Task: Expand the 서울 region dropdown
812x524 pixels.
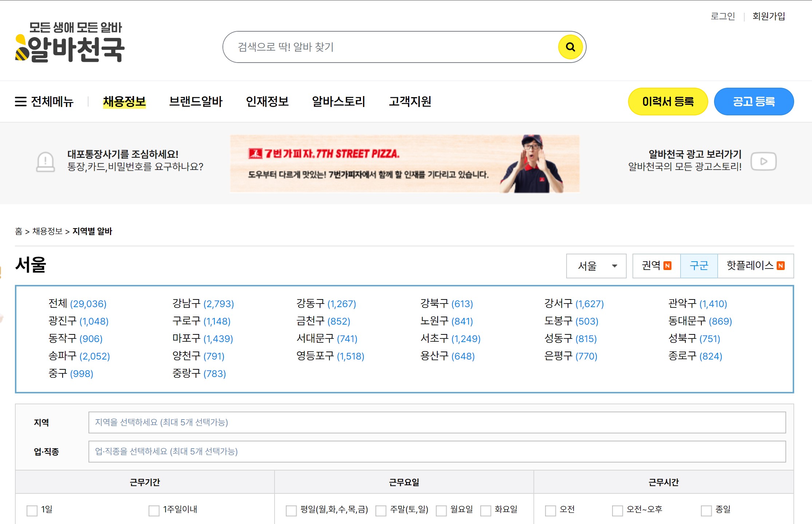Action: 596,266
